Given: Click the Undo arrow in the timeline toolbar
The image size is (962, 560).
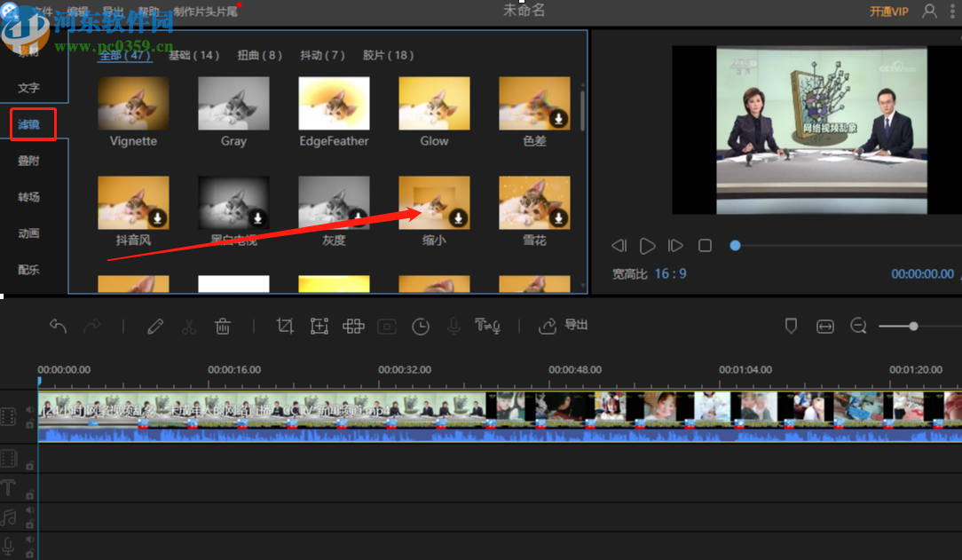Looking at the screenshot, I should pos(59,327).
